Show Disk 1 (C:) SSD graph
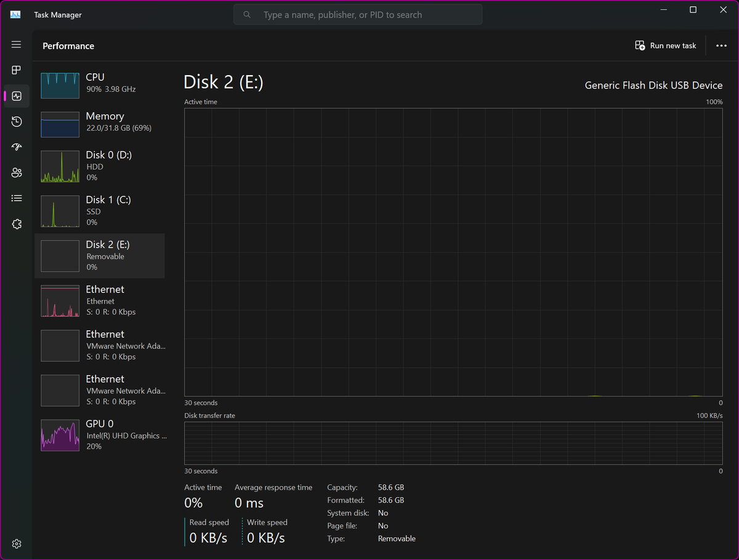 point(100,211)
